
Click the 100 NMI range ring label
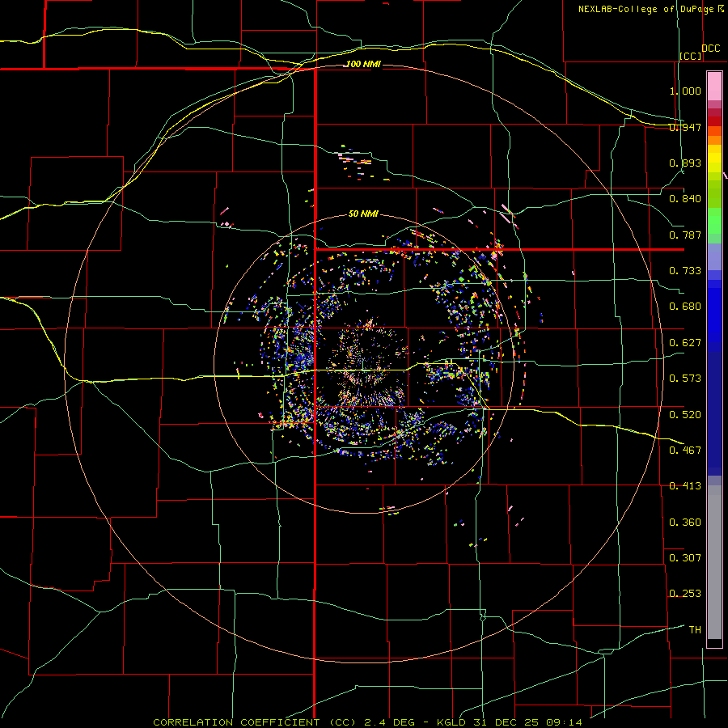coord(363,64)
